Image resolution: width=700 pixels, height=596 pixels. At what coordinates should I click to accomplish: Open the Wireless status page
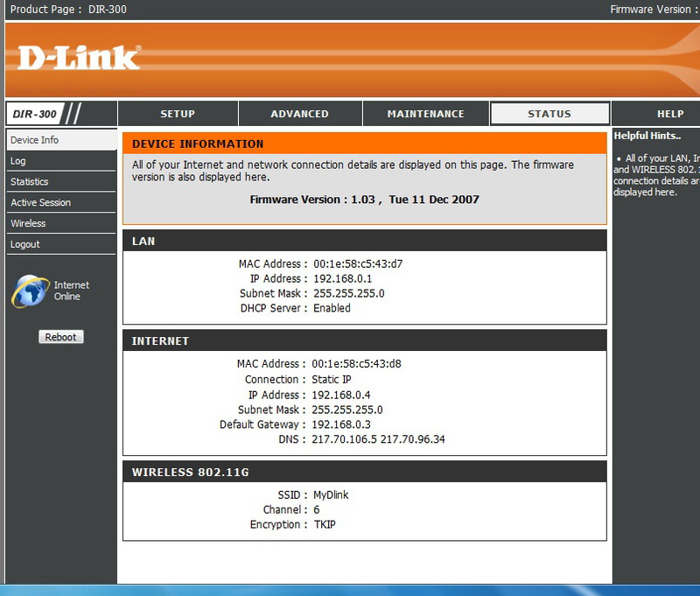[61, 223]
